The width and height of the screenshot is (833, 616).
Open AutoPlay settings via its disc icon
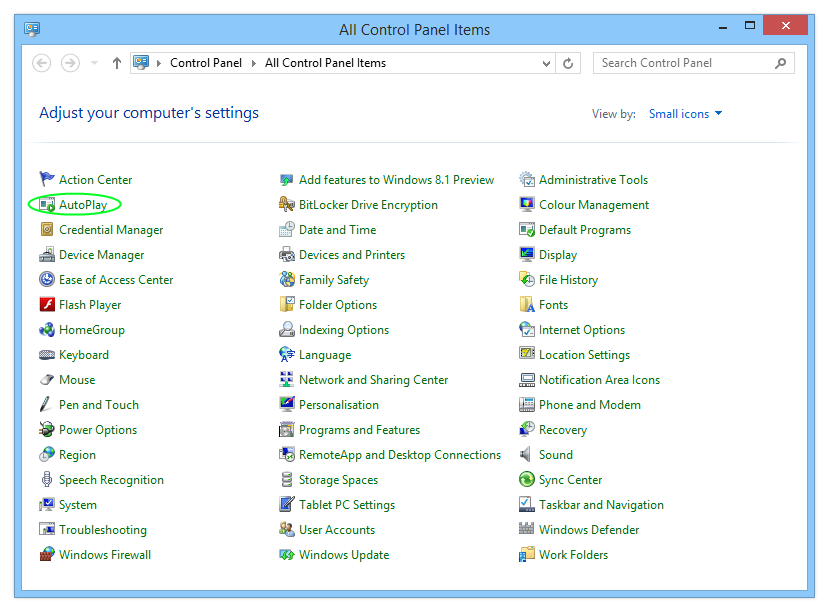point(47,204)
